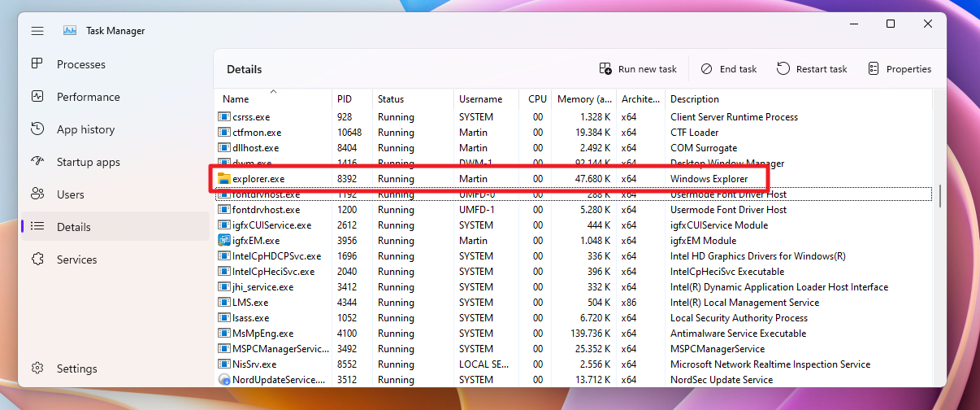This screenshot has width=980, height=410.
Task: Sort by the Description column header
Action: pyautogui.click(x=798, y=99)
